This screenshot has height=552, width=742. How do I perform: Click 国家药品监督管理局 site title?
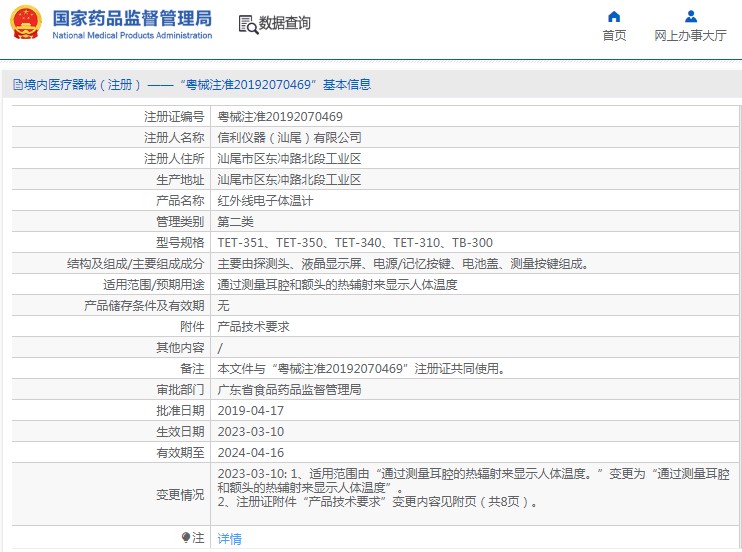(x=132, y=18)
